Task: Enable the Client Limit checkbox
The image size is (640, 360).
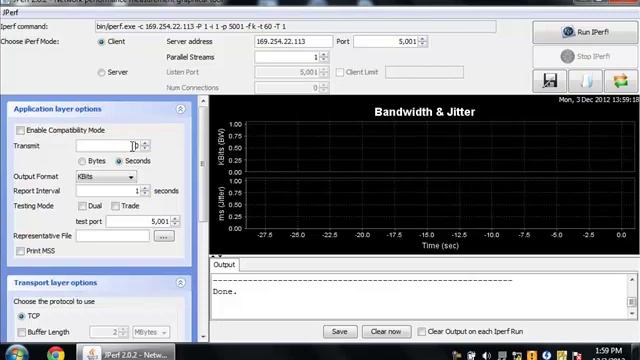Action: pyautogui.click(x=340, y=72)
